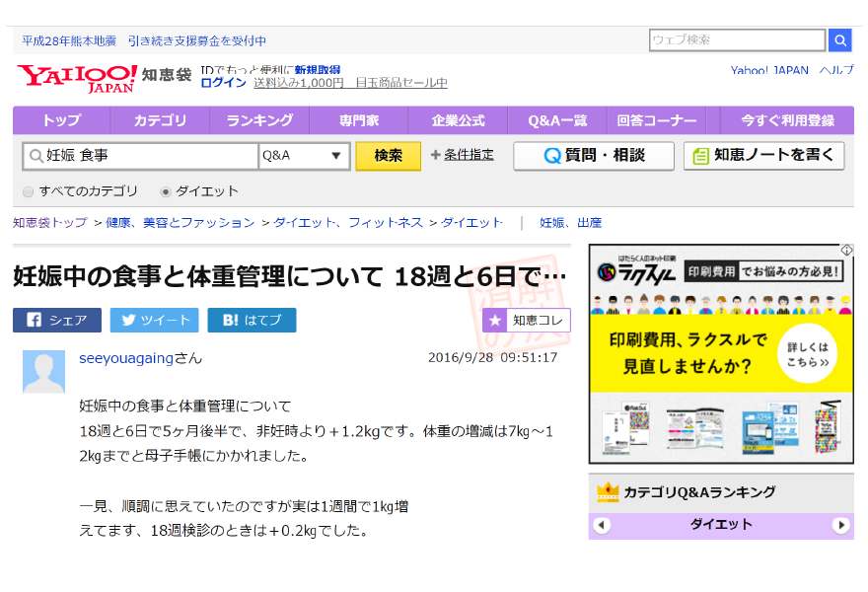The width and height of the screenshot is (868, 592).
Task: Open the ランキング tab
Action: coord(259,120)
